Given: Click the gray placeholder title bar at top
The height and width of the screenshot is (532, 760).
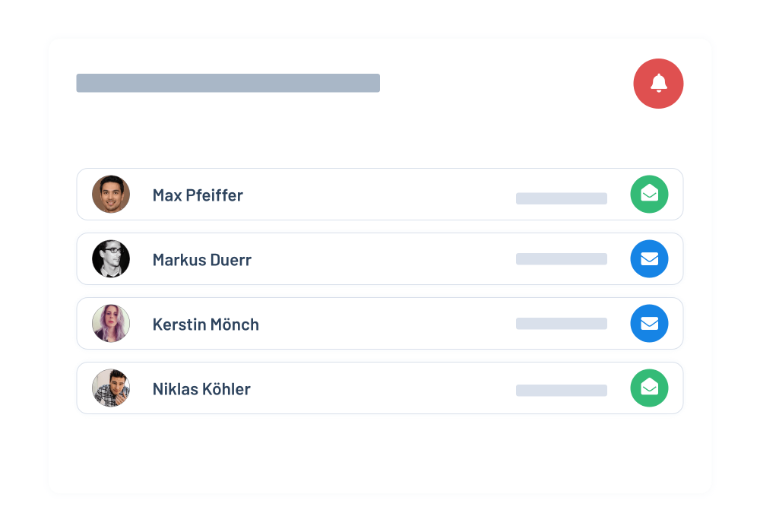Looking at the screenshot, I should [x=228, y=83].
